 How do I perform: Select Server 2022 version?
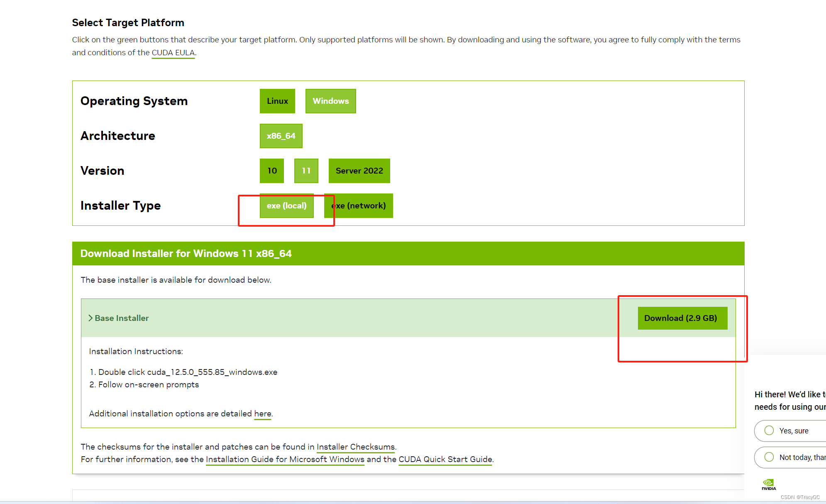(x=359, y=171)
